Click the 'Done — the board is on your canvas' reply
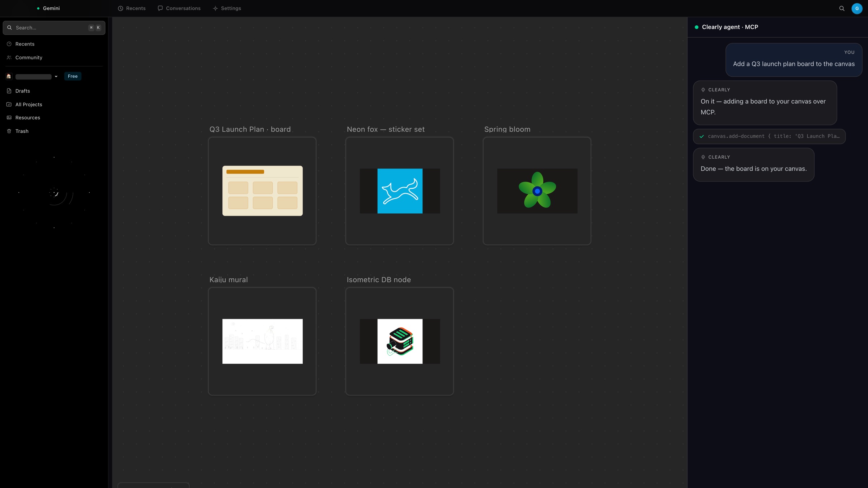 [754, 165]
